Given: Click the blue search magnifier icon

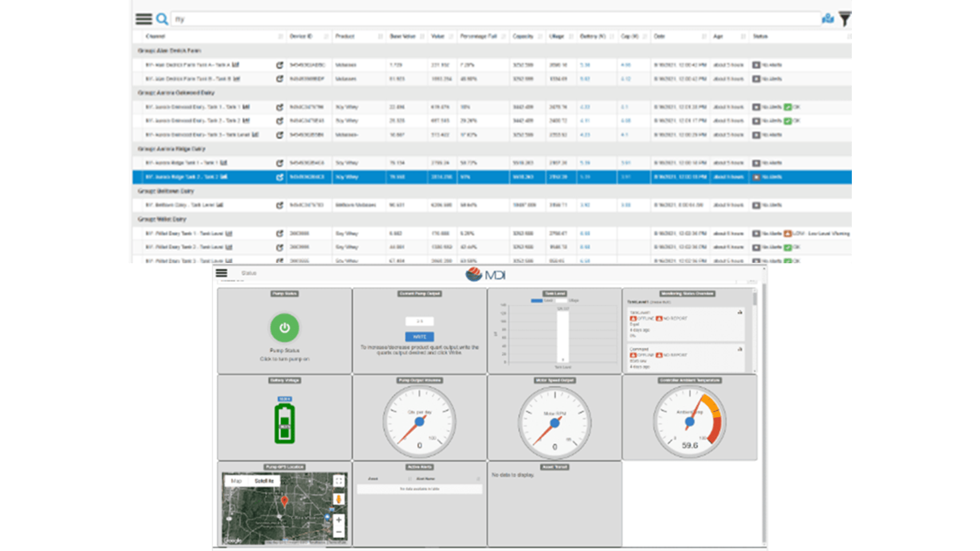Looking at the screenshot, I should tap(162, 19).
